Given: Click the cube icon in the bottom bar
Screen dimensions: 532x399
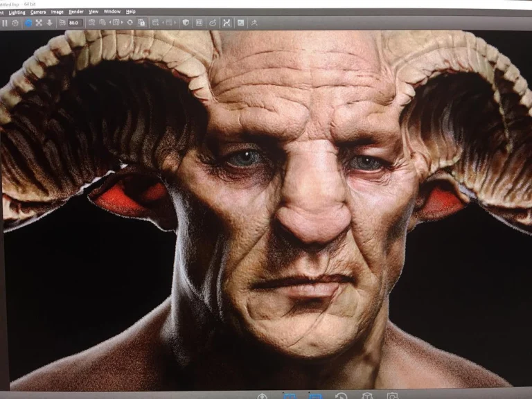Looking at the screenshot, I should pos(367,396).
